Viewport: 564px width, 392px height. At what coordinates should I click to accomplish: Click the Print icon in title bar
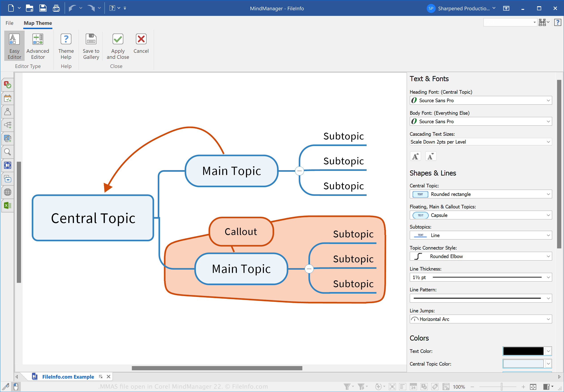click(x=56, y=8)
